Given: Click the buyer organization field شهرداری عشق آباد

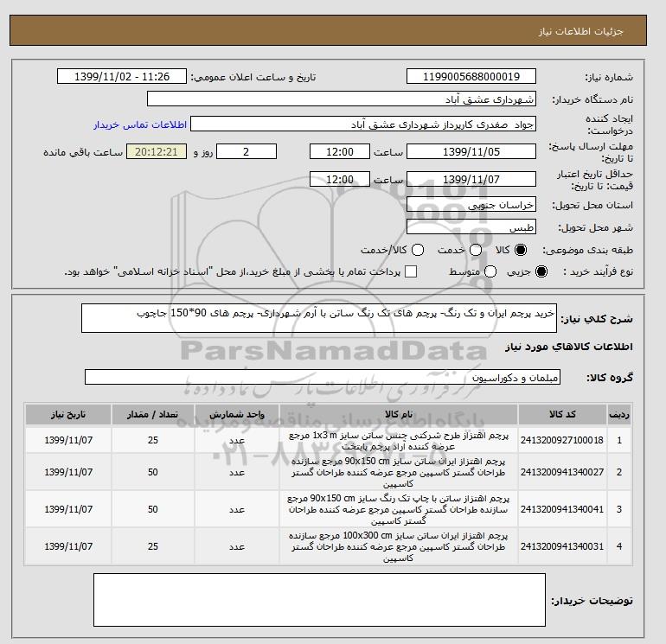Looking at the screenshot, I should click(342, 99).
